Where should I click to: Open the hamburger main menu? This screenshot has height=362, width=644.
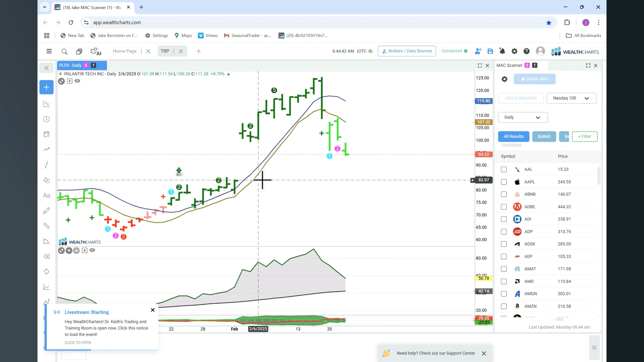point(49,51)
